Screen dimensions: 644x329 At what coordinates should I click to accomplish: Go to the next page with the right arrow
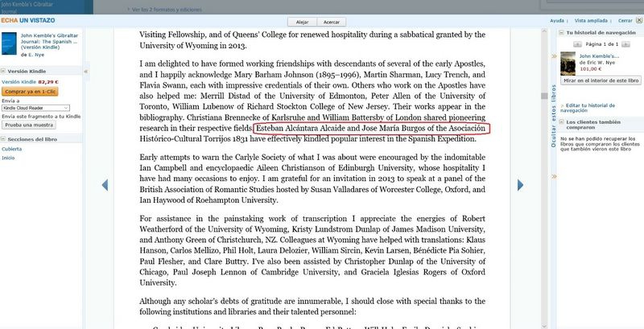(520, 185)
